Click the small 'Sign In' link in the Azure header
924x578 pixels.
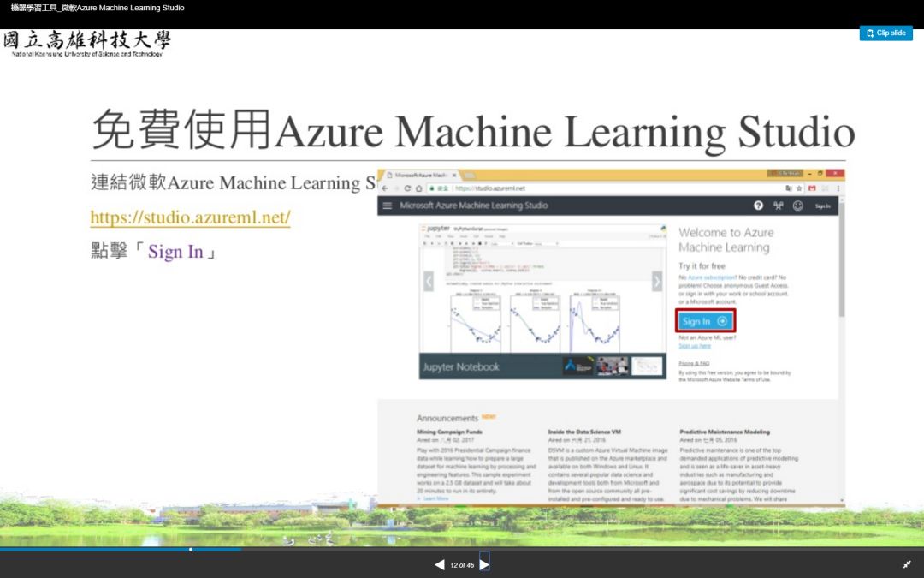823,206
